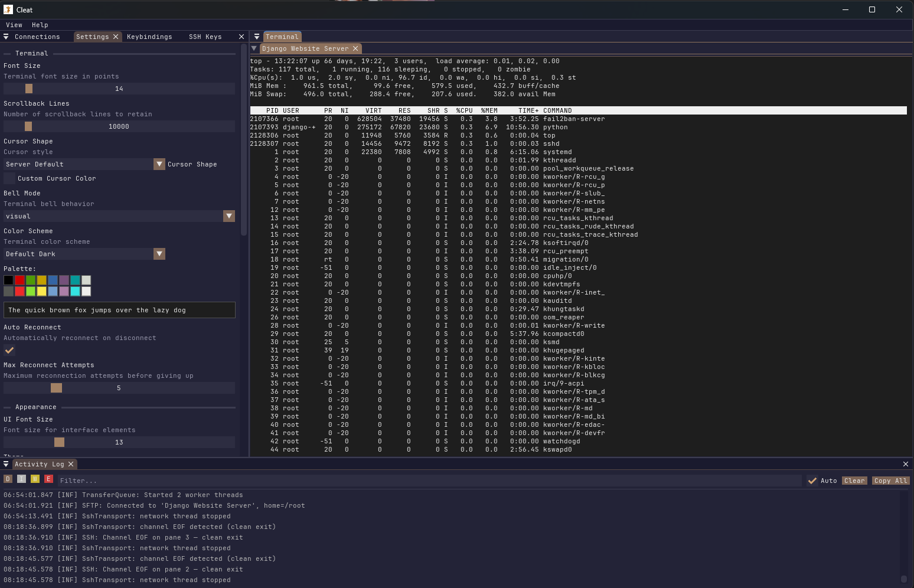Open Bell Mode dropdown showing visual

click(x=119, y=216)
